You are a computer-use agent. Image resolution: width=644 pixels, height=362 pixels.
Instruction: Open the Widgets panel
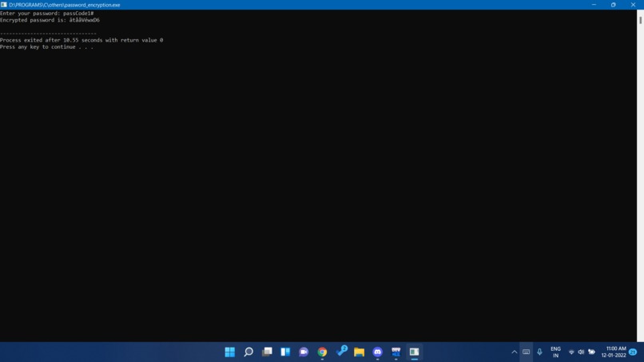285,352
